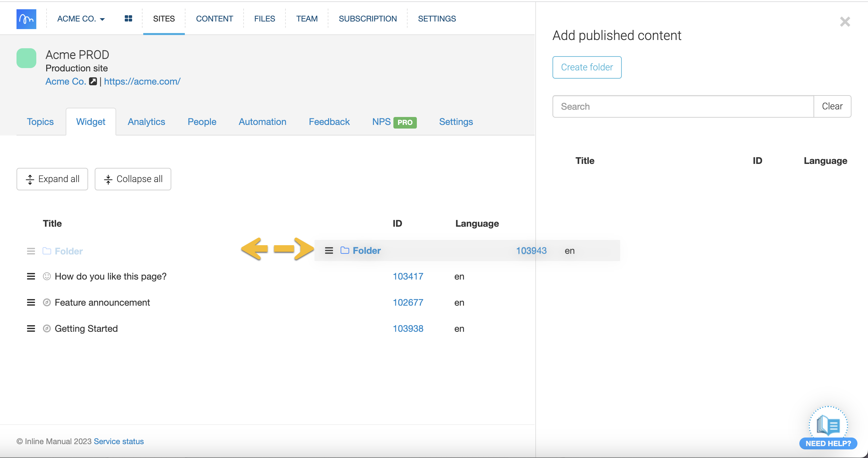Click the external link icon beside Acme Co.
The image size is (868, 458).
point(93,81)
